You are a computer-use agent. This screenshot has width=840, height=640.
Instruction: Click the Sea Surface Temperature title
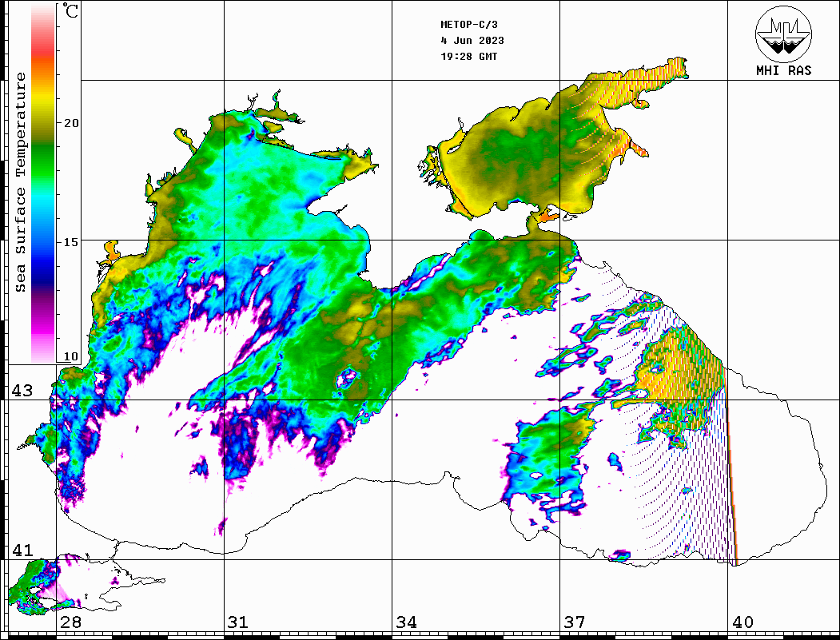click(x=20, y=183)
